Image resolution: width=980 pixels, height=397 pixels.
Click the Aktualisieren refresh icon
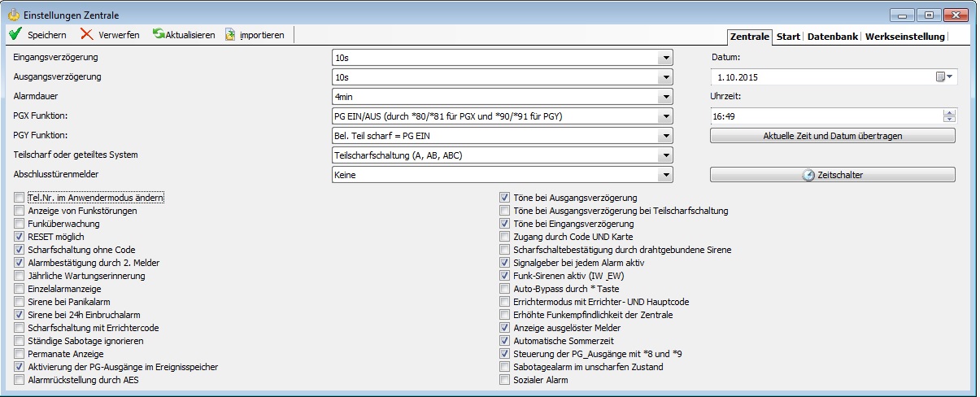point(159,35)
